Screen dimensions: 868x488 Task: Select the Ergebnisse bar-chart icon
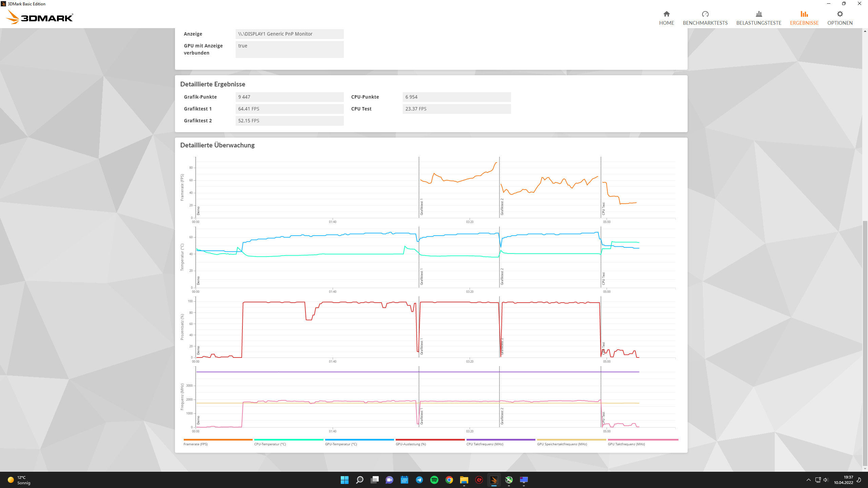click(x=804, y=14)
